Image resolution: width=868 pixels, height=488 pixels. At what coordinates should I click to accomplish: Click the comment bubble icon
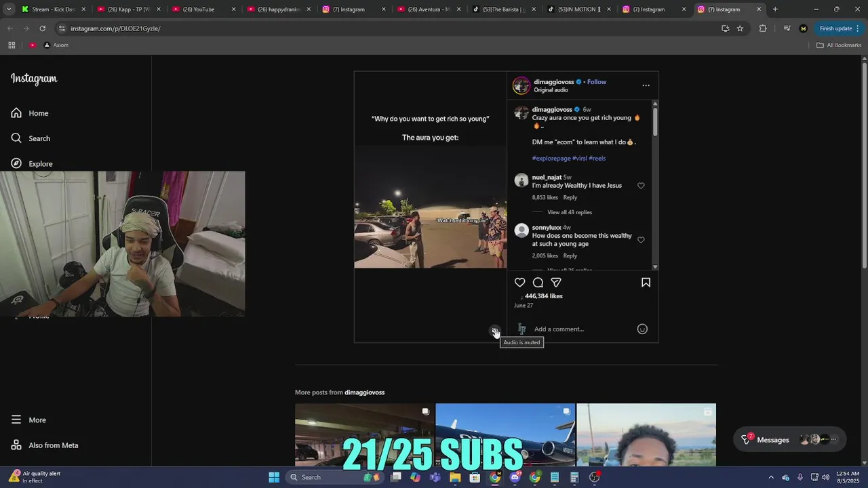[x=538, y=283]
